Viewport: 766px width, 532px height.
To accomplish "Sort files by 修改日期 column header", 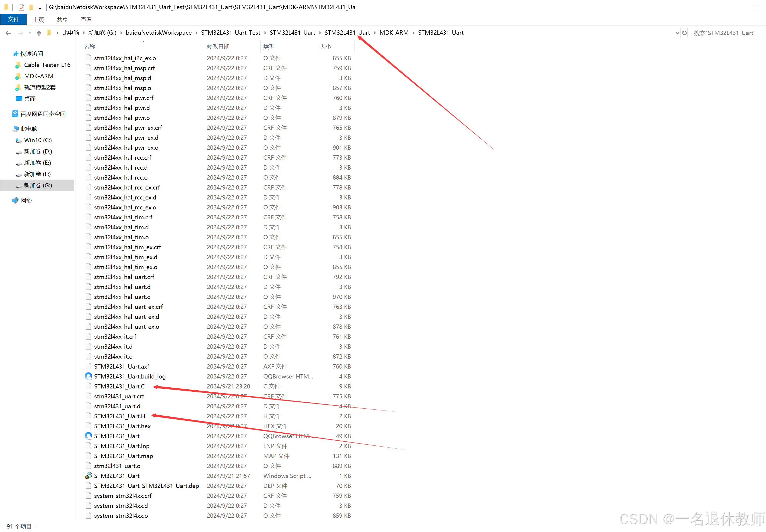I will 218,46.
